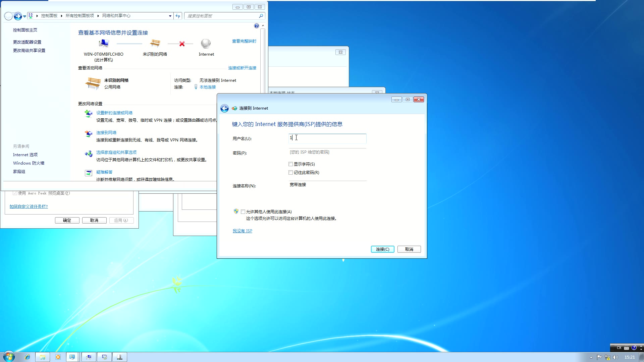Click 确定 in the taskbar properties dialog
This screenshot has height=362, width=644.
[67, 221]
